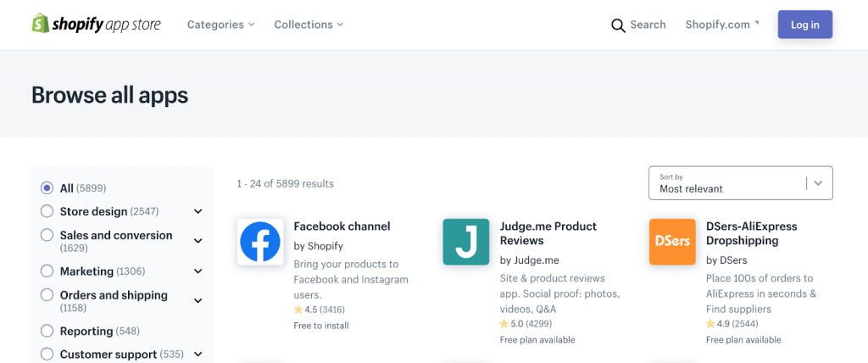Open the Facebook channel title link

coord(342,226)
